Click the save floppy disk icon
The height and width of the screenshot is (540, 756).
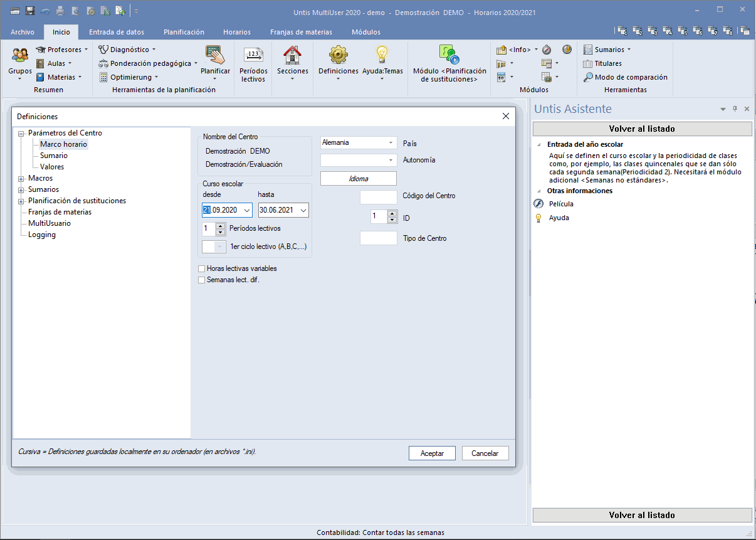click(29, 11)
